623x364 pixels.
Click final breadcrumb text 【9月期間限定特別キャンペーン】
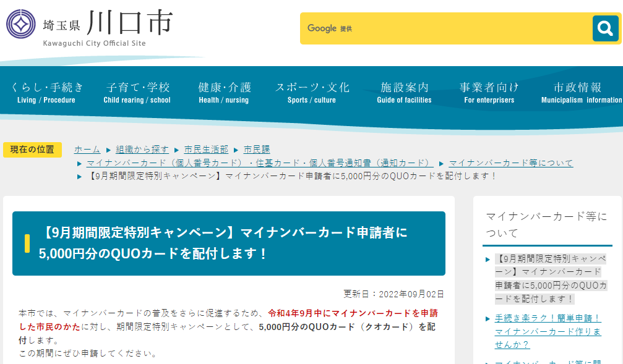[x=291, y=176]
